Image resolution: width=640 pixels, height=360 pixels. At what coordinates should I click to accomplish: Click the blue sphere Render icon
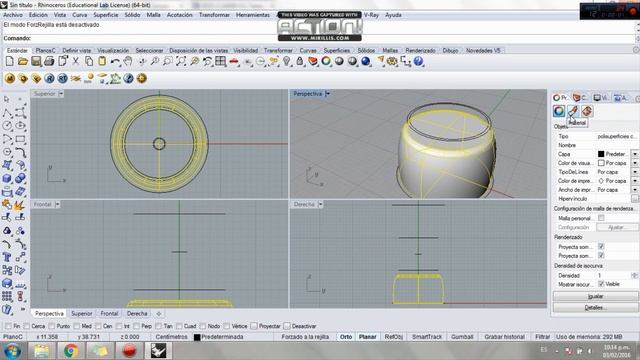(366, 62)
